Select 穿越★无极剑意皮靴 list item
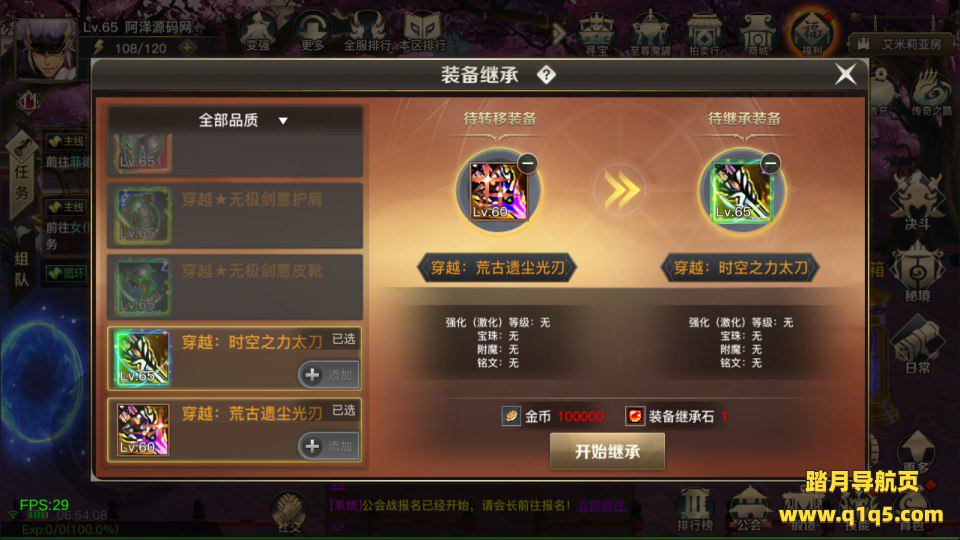960x540 pixels. pos(235,287)
